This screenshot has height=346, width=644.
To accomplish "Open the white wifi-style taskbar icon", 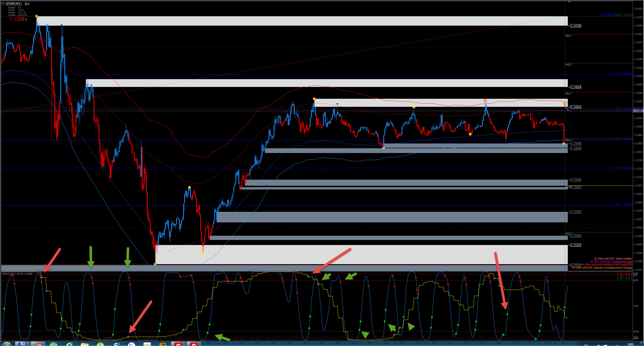I will pyautogui.click(x=147, y=344).
